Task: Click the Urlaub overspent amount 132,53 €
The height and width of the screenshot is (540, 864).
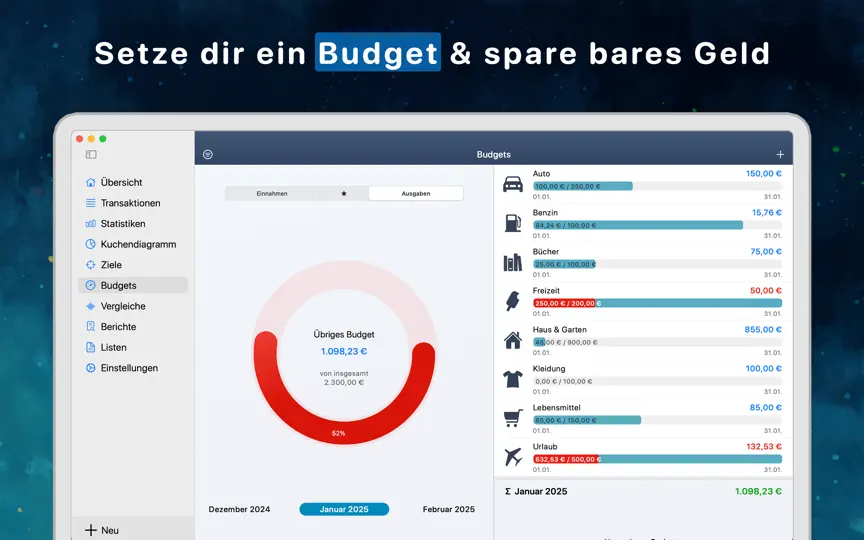Action: [764, 446]
